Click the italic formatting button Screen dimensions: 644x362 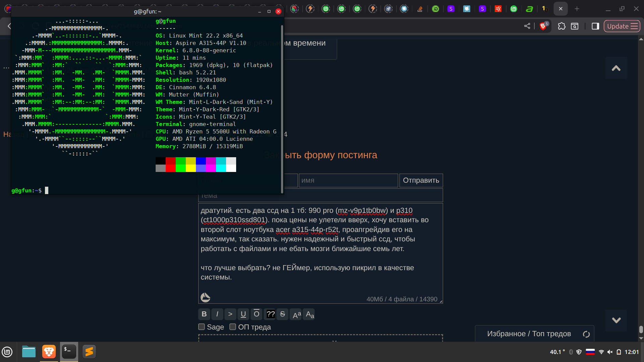pyautogui.click(x=217, y=314)
